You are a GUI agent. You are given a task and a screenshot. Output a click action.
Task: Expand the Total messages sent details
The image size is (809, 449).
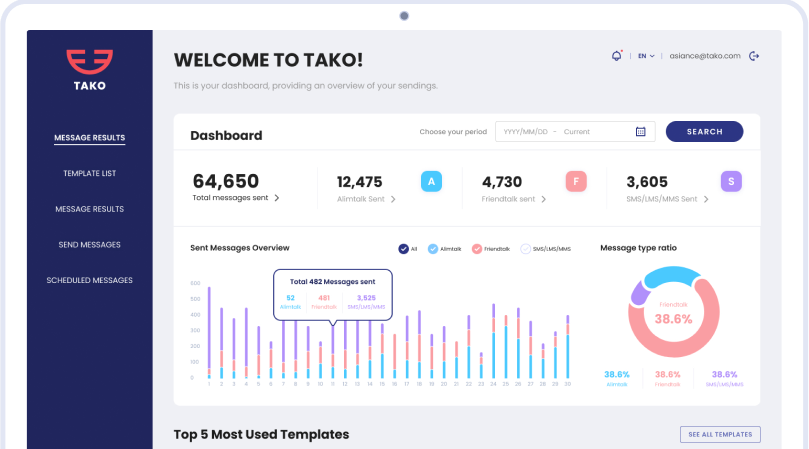277,198
